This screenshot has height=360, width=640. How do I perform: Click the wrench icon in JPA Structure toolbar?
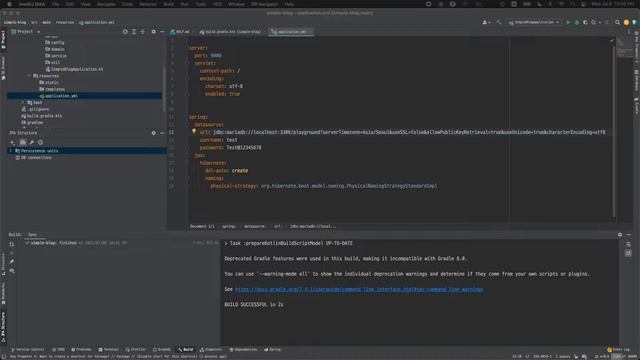click(x=31, y=142)
